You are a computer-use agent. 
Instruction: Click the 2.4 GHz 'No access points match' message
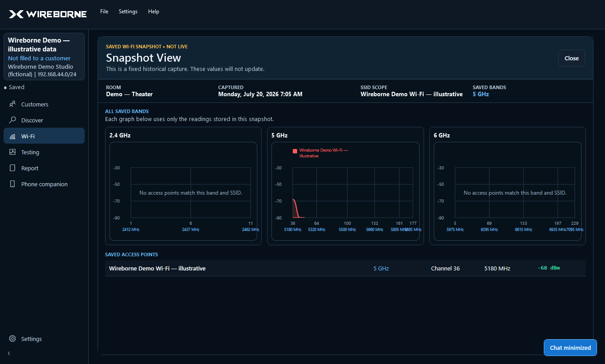pyautogui.click(x=191, y=193)
